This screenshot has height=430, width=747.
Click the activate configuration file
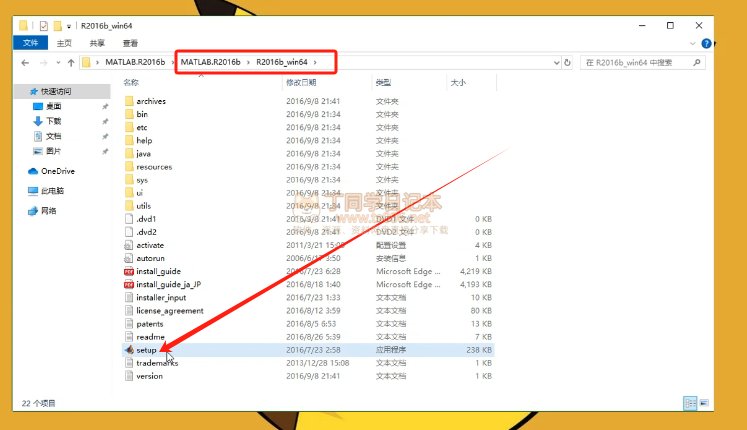click(x=149, y=244)
